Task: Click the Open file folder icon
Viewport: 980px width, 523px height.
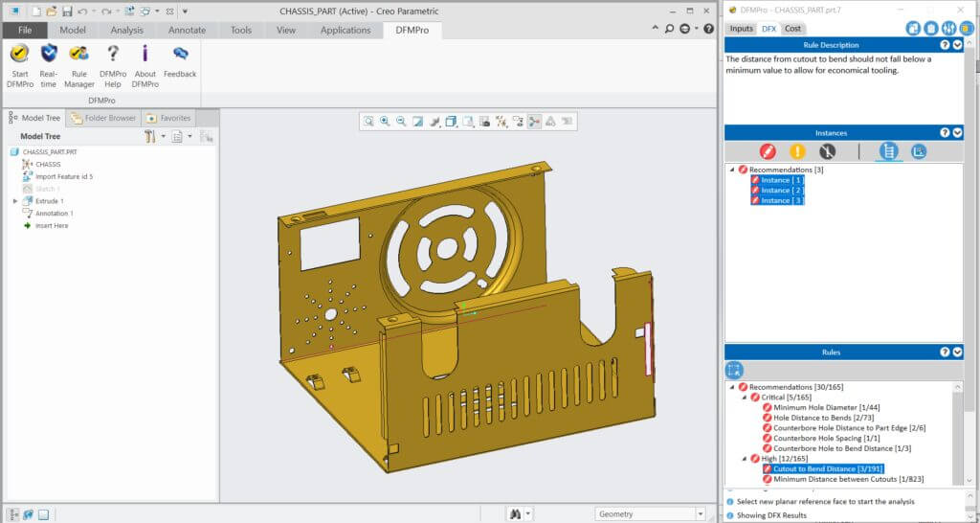Action: point(52,11)
